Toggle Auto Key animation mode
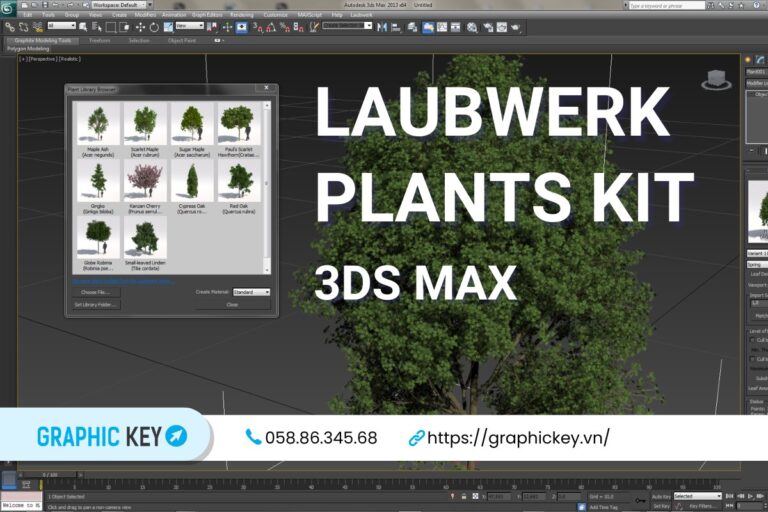This screenshot has width=768, height=512. 661,496
